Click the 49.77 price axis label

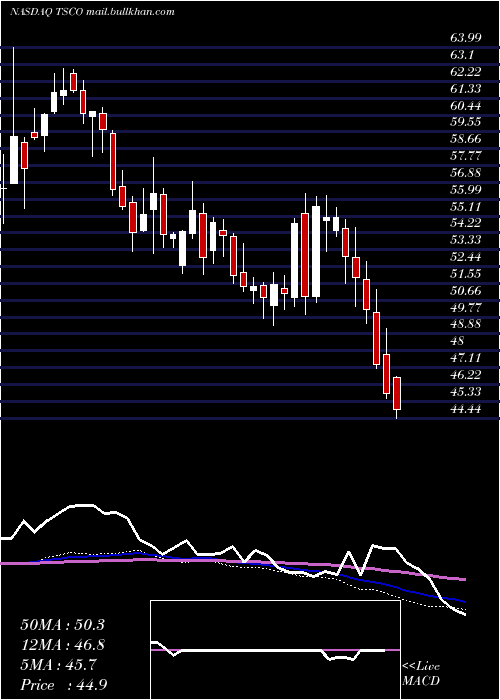(x=466, y=308)
